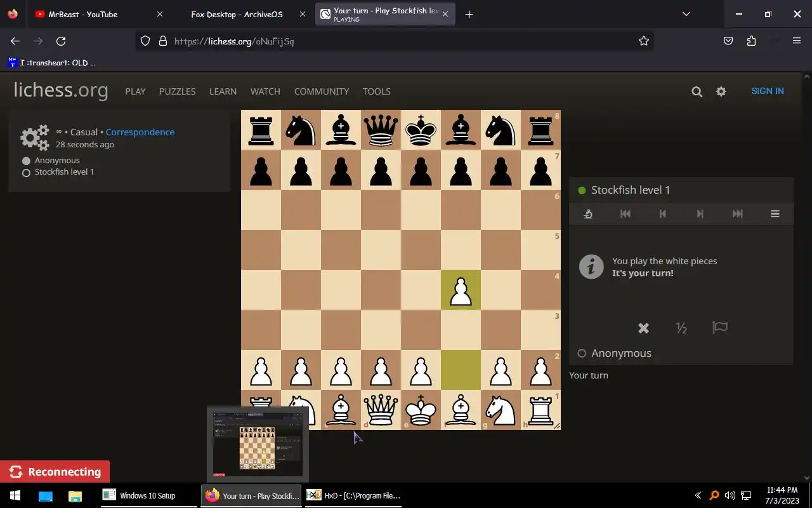812x508 pixels.
Task: Reload the current page
Action: (x=61, y=41)
